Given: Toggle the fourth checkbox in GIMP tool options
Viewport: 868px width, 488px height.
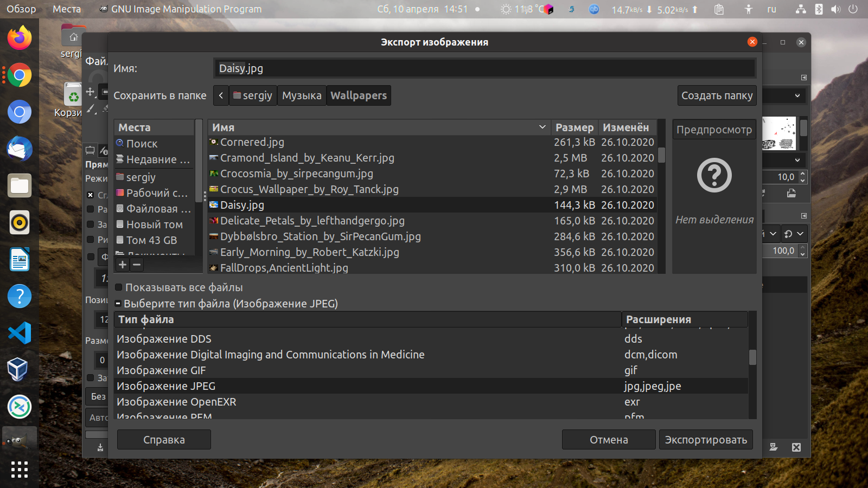Looking at the screenshot, I should click(x=91, y=239).
